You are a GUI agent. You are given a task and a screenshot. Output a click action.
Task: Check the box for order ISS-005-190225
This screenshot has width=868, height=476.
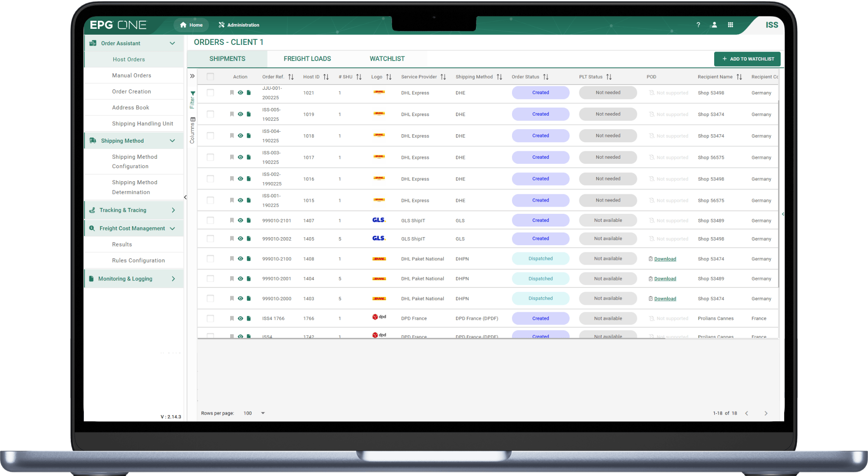pyautogui.click(x=210, y=114)
